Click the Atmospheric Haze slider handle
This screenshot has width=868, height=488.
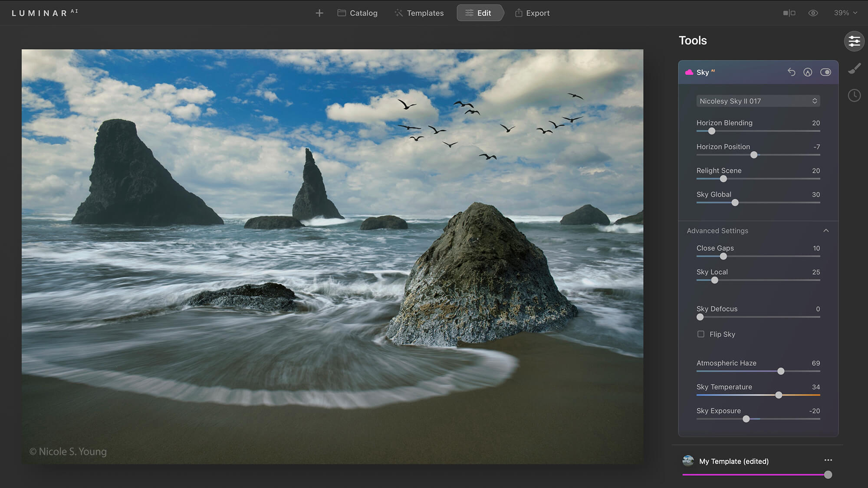(x=781, y=371)
